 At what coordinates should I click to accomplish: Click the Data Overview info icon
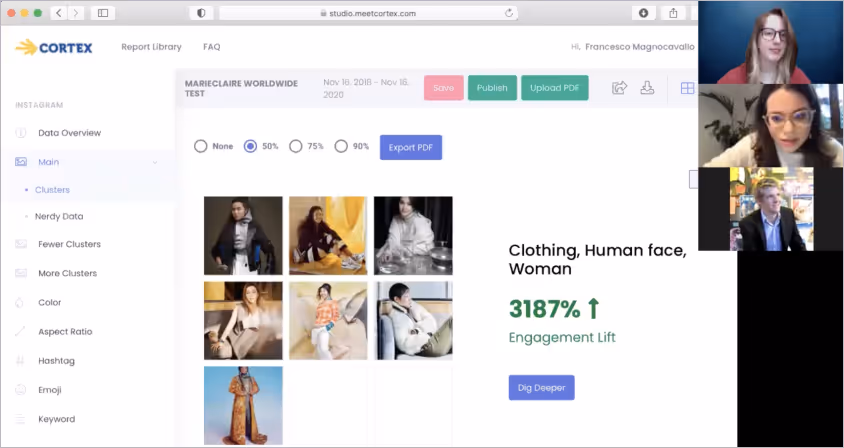(x=20, y=133)
